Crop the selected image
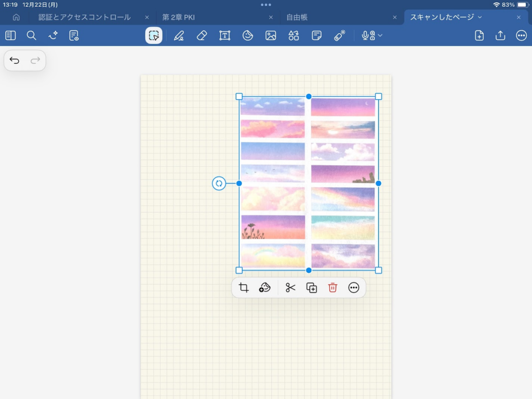The height and width of the screenshot is (399, 532). 244,288
